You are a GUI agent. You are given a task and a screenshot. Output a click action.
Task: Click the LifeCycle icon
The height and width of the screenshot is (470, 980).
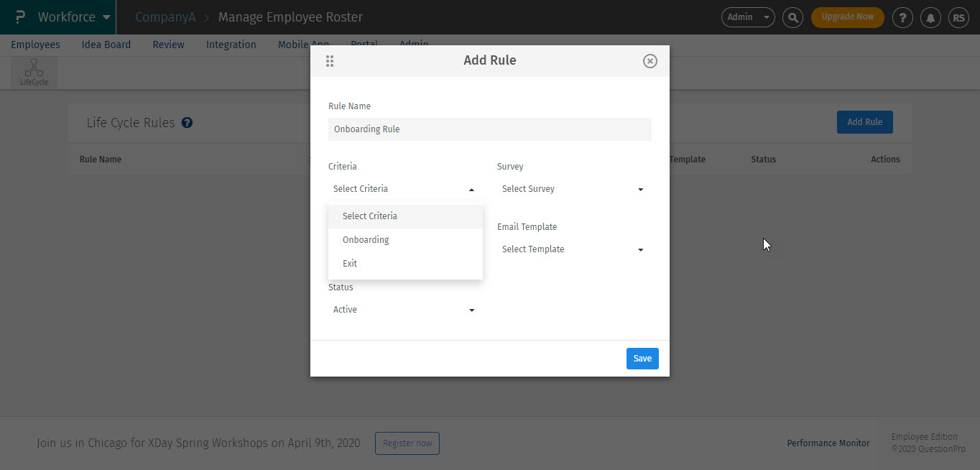tap(34, 73)
